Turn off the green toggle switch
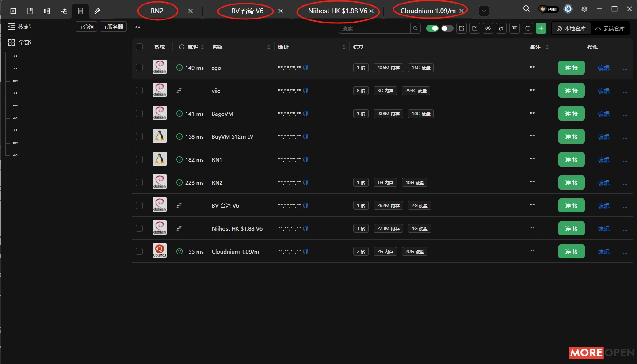Image resolution: width=637 pixels, height=364 pixels. coord(433,28)
